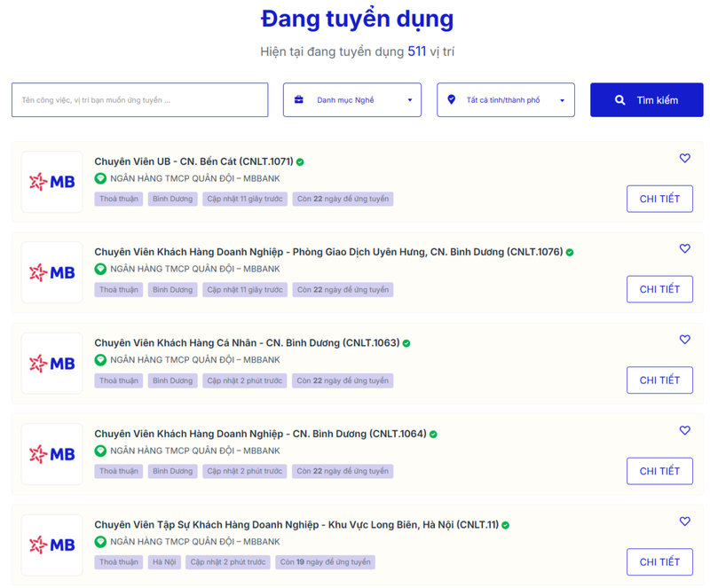Click Thoả thuận tag in CNLT.1076 row

pyautogui.click(x=119, y=290)
